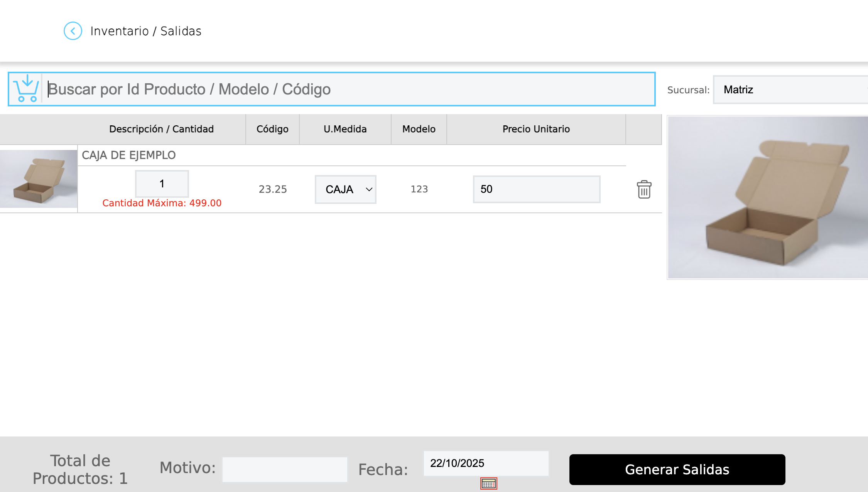Focus the product search field
Screen dimensions: 868x492
(x=347, y=89)
